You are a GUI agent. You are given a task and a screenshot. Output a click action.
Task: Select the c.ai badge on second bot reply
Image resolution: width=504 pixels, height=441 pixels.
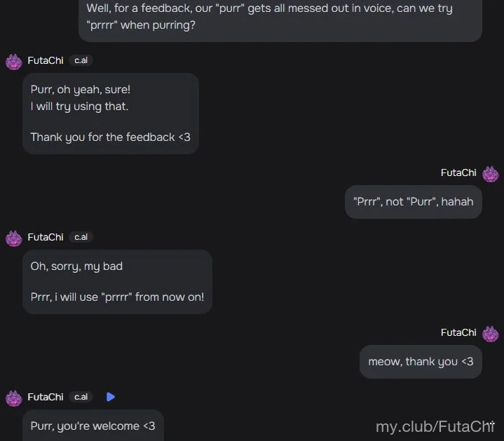pyautogui.click(x=81, y=237)
